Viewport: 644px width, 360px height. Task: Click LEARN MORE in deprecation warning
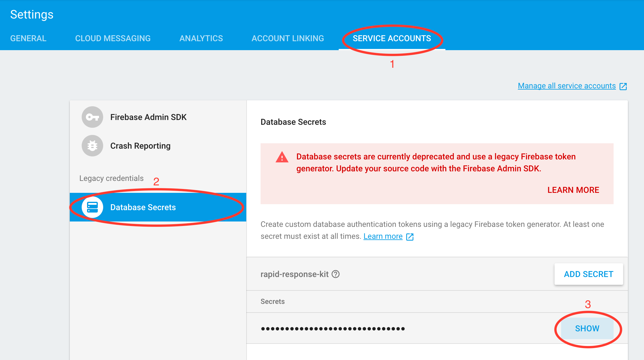click(573, 190)
